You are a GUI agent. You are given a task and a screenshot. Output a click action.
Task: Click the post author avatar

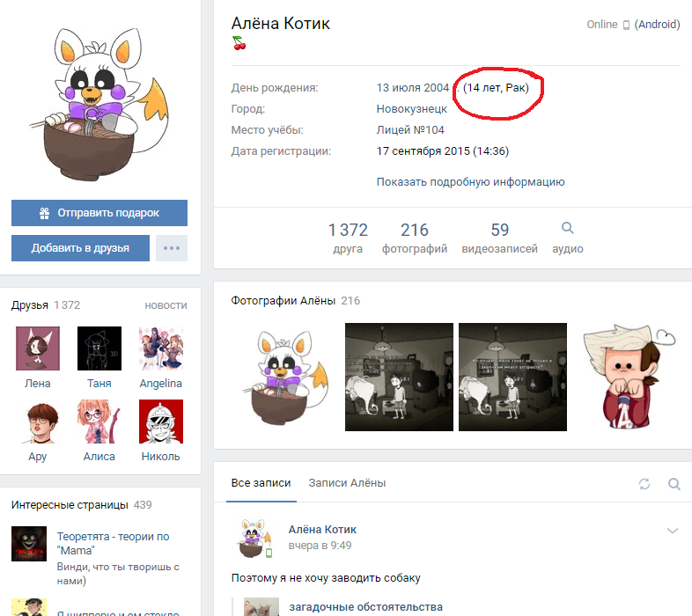pos(254,539)
